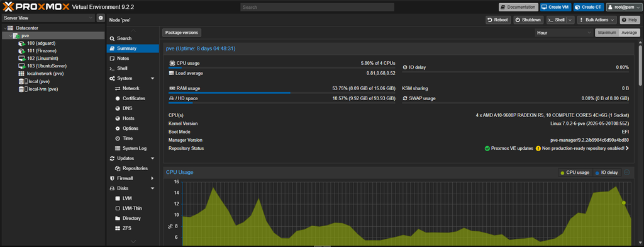Click the Reboot button
The width and height of the screenshot is (644, 247).
(x=498, y=20)
